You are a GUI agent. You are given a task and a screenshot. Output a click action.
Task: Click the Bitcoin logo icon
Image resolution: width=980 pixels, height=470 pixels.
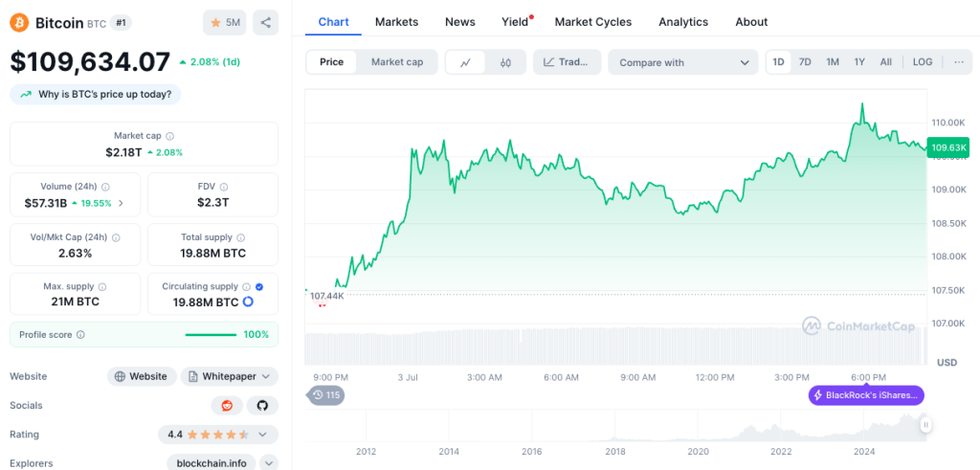click(x=19, y=23)
